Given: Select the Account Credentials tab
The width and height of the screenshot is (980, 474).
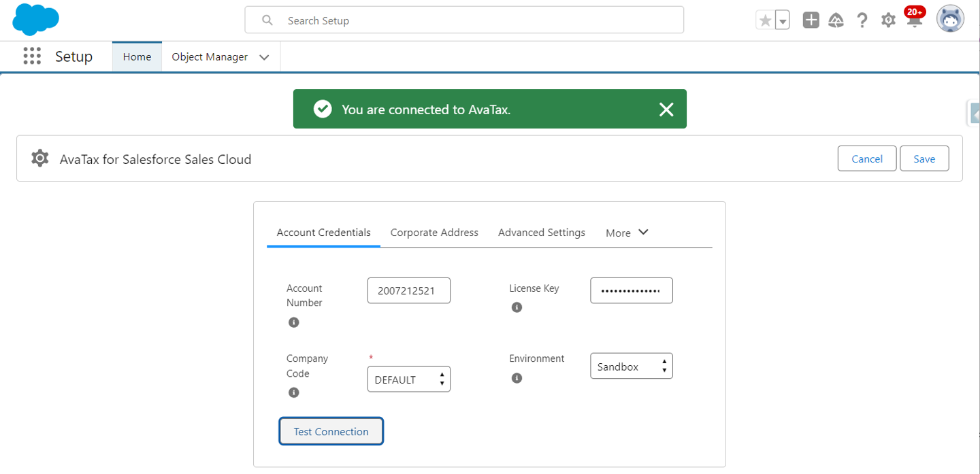Looking at the screenshot, I should point(324,233).
